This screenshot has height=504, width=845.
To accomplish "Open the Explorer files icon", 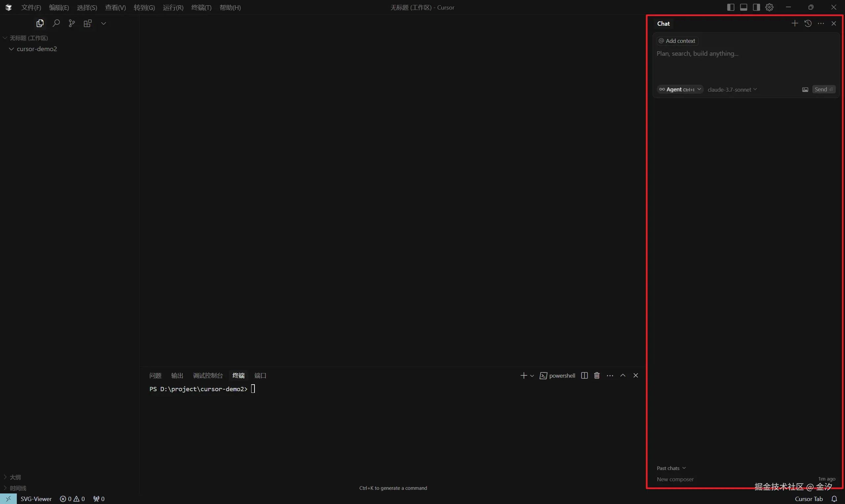I will pos(40,23).
